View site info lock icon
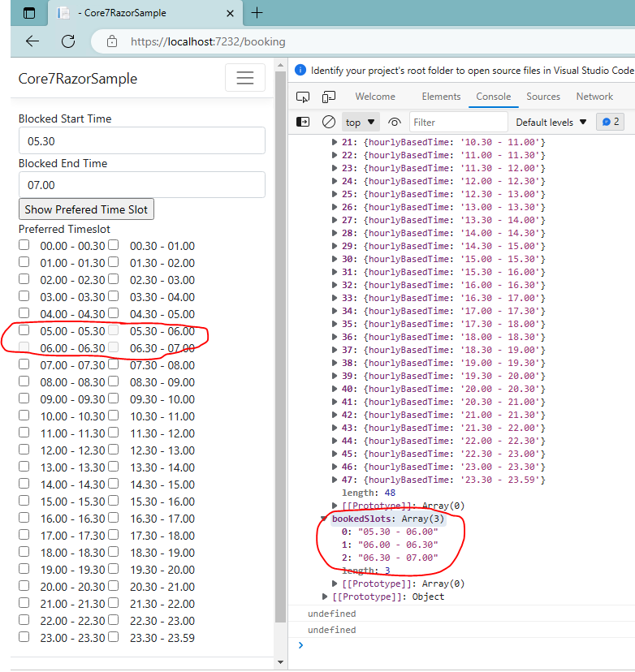The image size is (635, 672). point(112,41)
